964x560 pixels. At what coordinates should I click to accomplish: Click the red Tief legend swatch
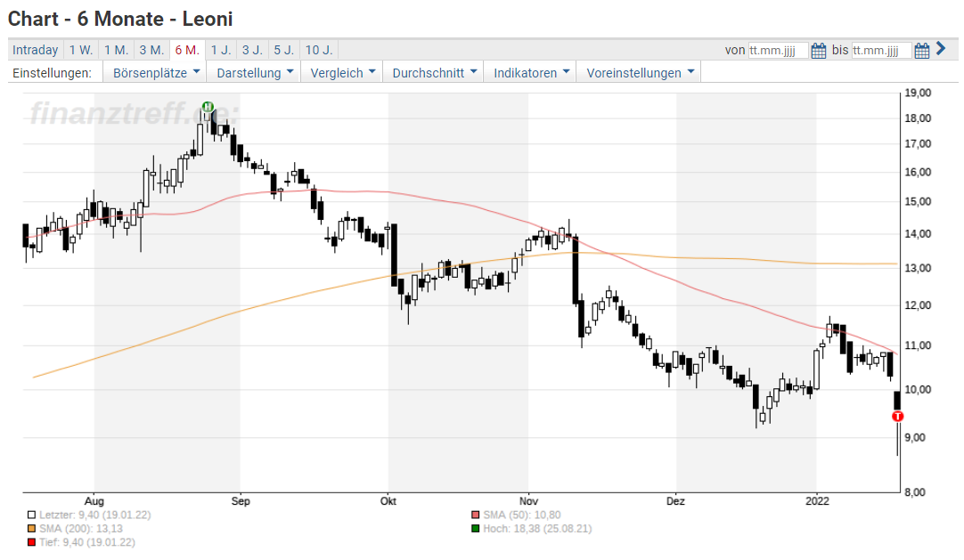point(31,542)
